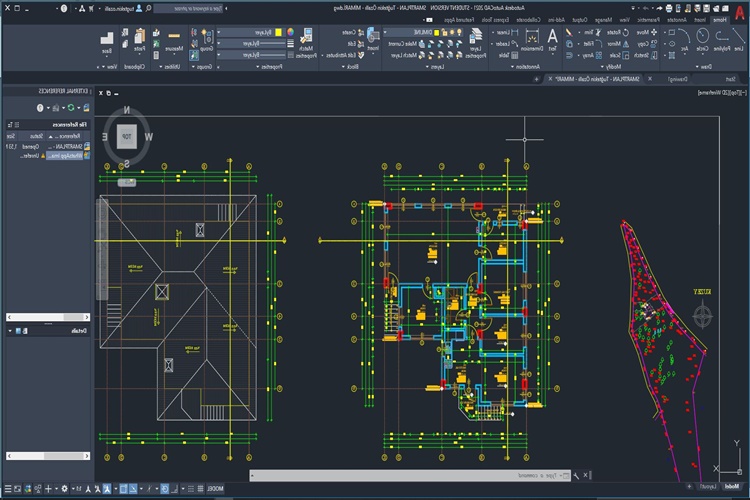Click the Erase pencil icon in Modify
Viewport: 750px width, 500px height.
[x=569, y=32]
